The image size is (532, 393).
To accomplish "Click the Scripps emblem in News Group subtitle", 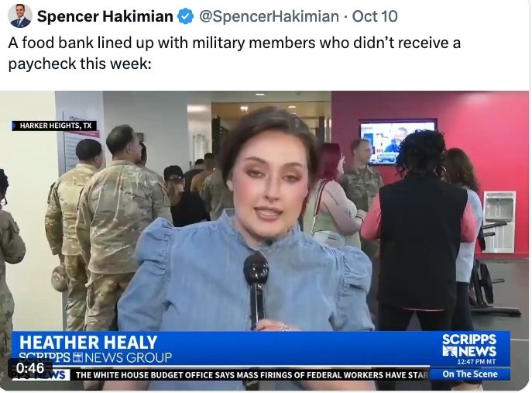I will point(78,357).
